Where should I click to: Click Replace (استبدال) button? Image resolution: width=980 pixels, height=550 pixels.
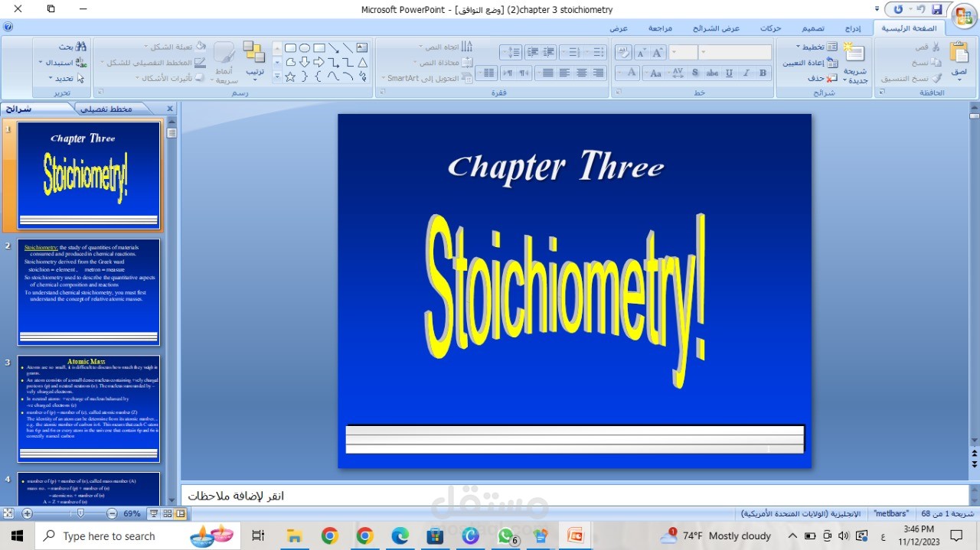tap(63, 63)
